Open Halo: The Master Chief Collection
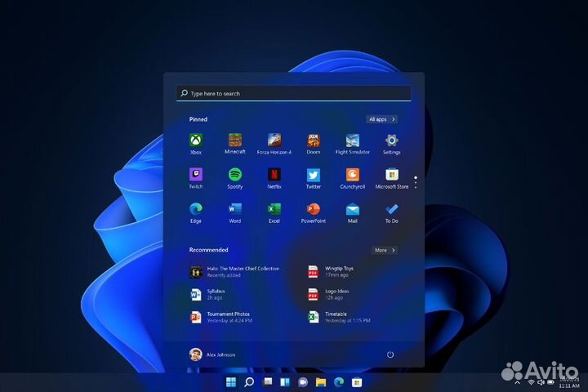This screenshot has height=392, width=588. (x=235, y=272)
